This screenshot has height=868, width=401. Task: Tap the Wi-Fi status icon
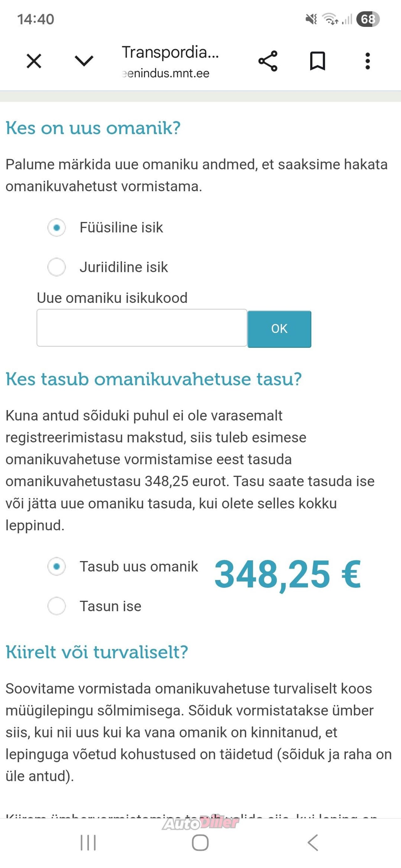point(330,19)
